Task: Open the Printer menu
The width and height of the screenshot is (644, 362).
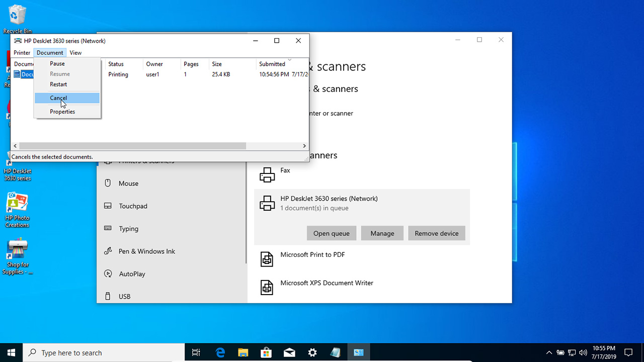Action: [x=22, y=53]
